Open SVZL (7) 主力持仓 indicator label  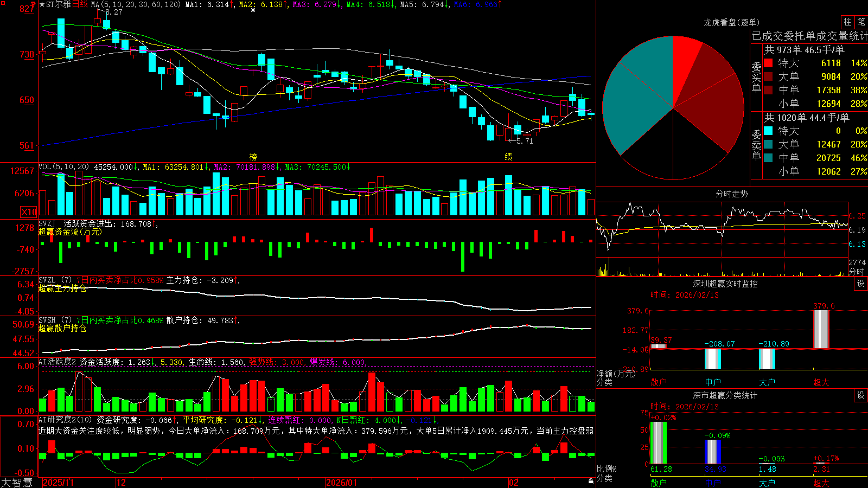pos(55,280)
